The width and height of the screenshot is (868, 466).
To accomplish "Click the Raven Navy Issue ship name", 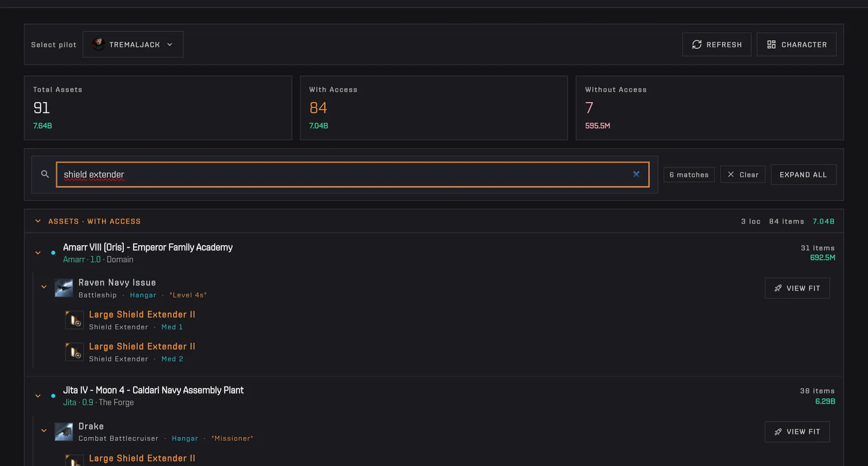I will click(117, 283).
